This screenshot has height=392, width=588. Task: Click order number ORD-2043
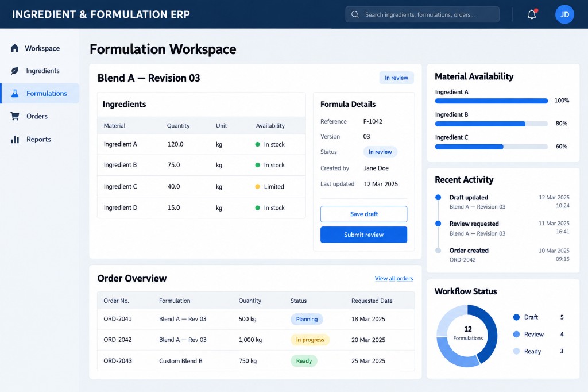117,361
